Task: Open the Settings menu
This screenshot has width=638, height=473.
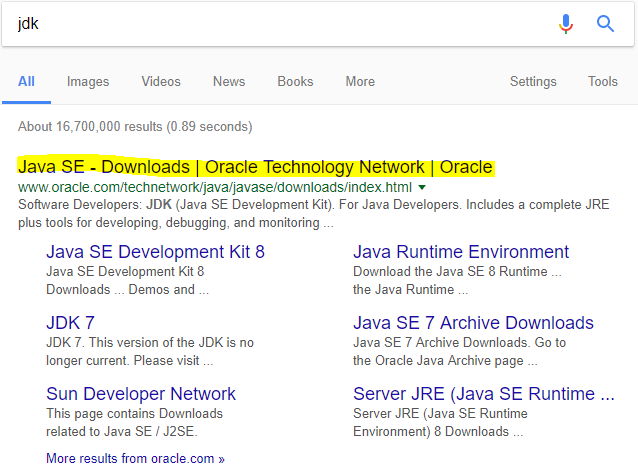Action: point(533,81)
